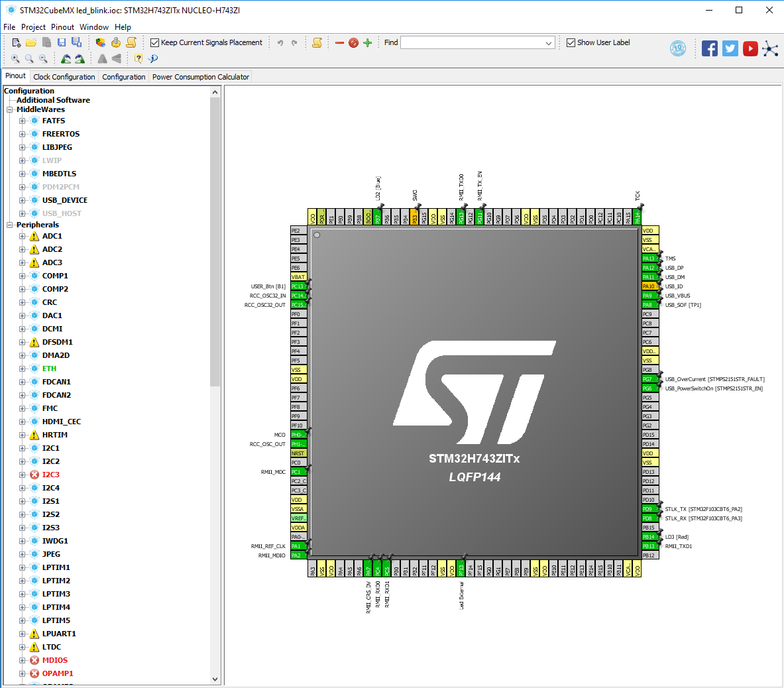The width and height of the screenshot is (784, 688).
Task: Click the Find text input field
Action: pyautogui.click(x=472, y=43)
